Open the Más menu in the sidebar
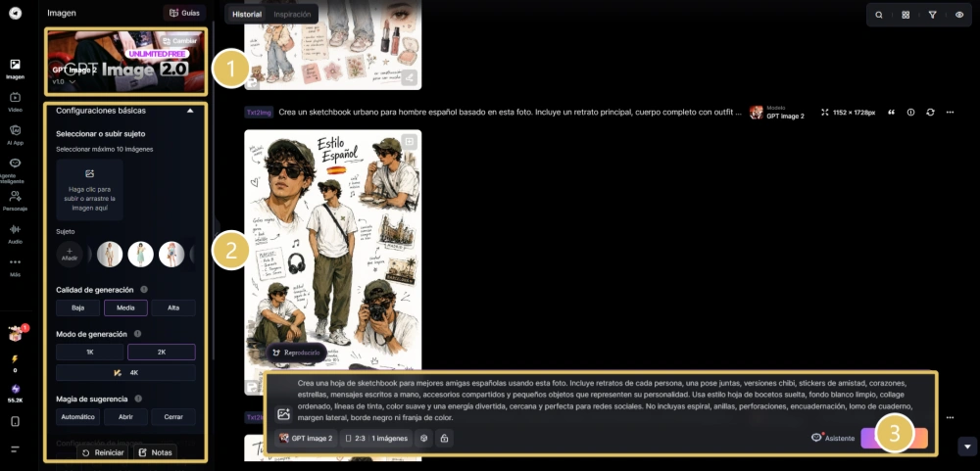The image size is (980, 471). pyautogui.click(x=15, y=266)
